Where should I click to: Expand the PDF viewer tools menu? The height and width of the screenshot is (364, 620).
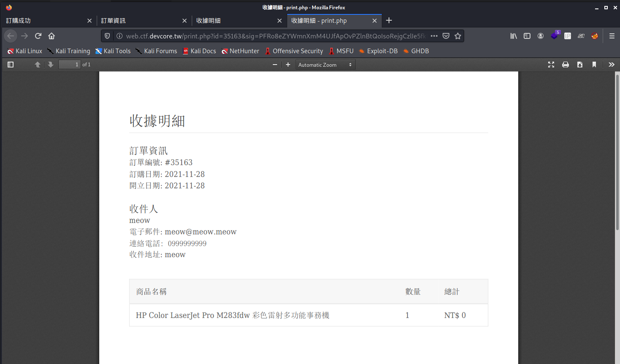[611, 65]
